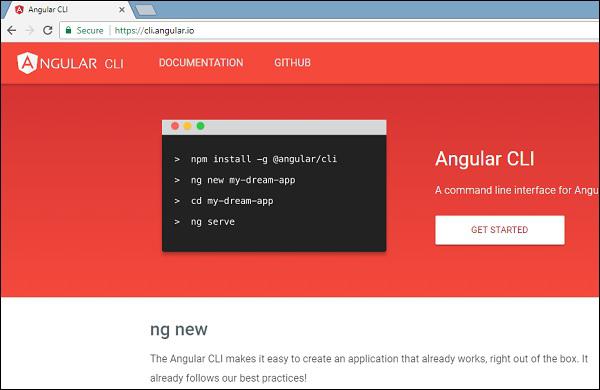Screen dimensions: 600x390
Task: Click the green Secure padlock icon
Action: click(68, 30)
